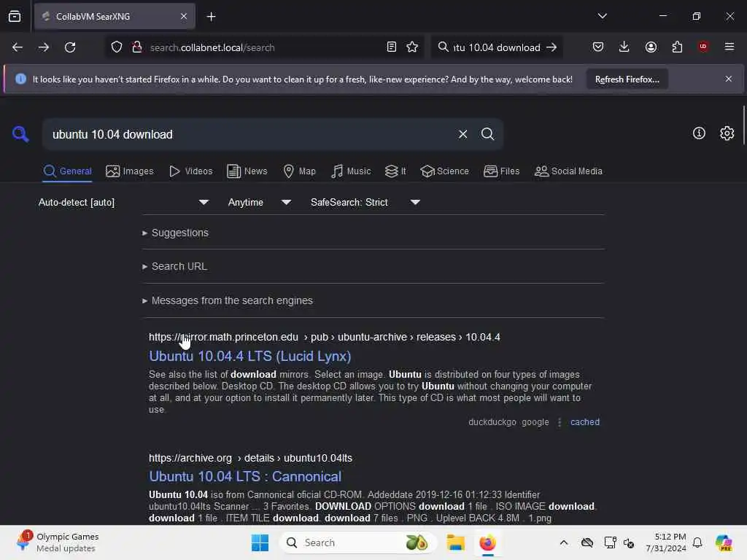Open the Auto-detect language dropdown
The width and height of the screenshot is (747, 560).
(123, 203)
